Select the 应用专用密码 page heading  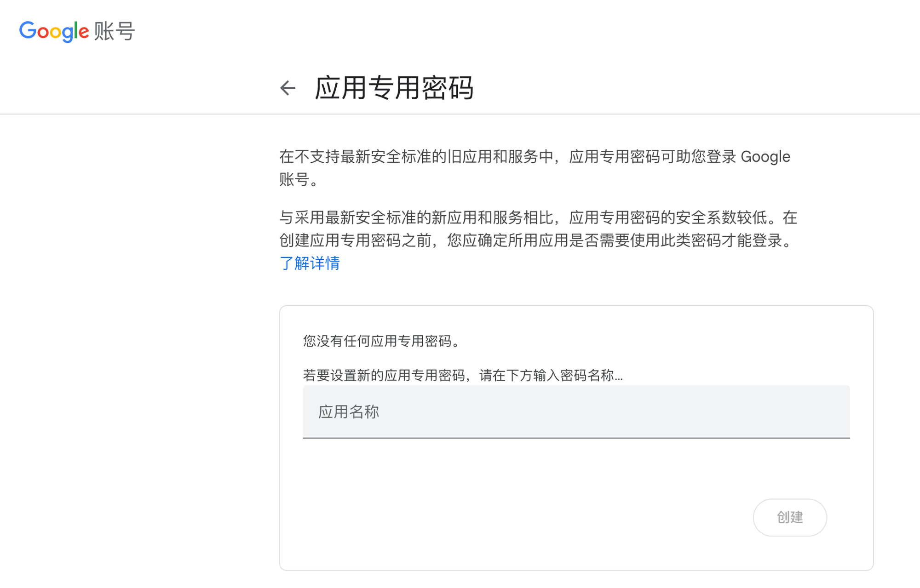coord(394,88)
